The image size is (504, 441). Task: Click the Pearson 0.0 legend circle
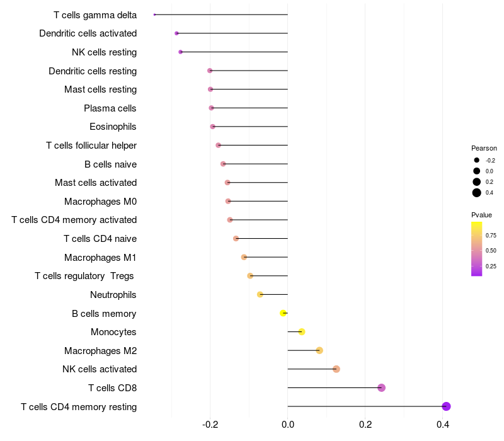477,171
